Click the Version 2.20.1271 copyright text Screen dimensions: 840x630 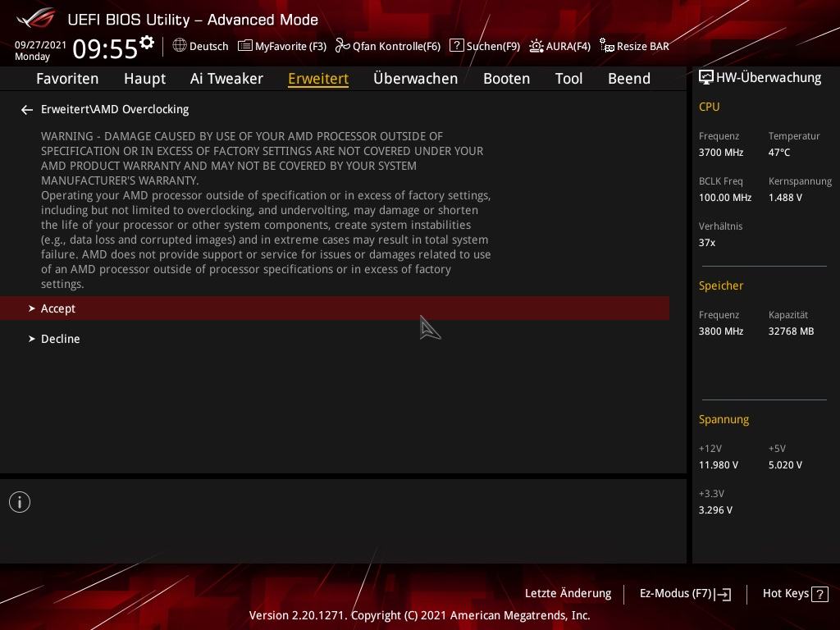pos(419,615)
